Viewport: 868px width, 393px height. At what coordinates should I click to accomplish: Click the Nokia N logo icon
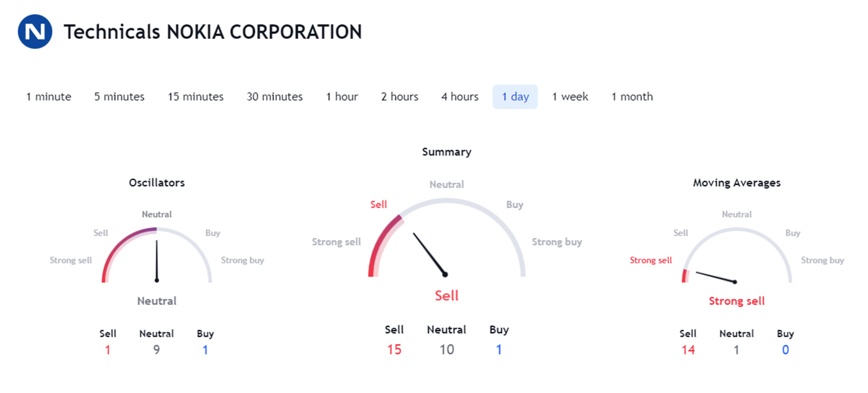[35, 32]
